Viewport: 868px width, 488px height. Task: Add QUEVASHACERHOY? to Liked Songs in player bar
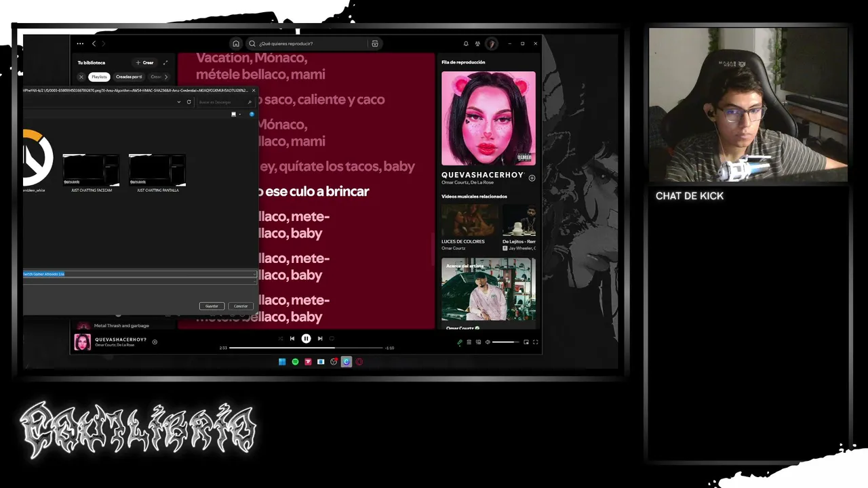click(155, 342)
